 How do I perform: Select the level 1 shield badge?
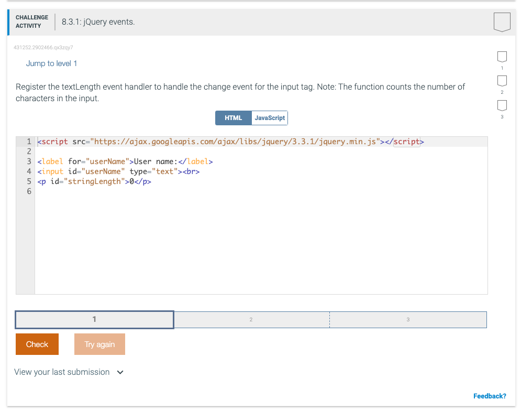click(x=502, y=57)
